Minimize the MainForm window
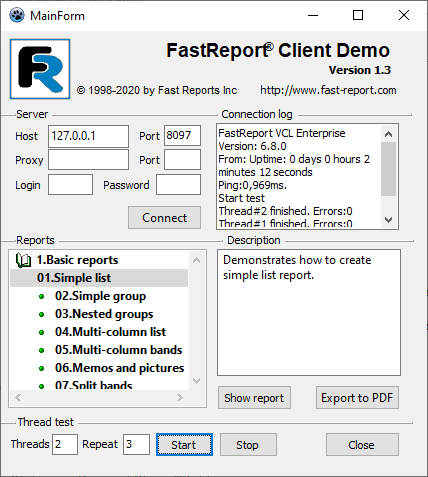This screenshot has height=477, width=428. click(x=313, y=15)
